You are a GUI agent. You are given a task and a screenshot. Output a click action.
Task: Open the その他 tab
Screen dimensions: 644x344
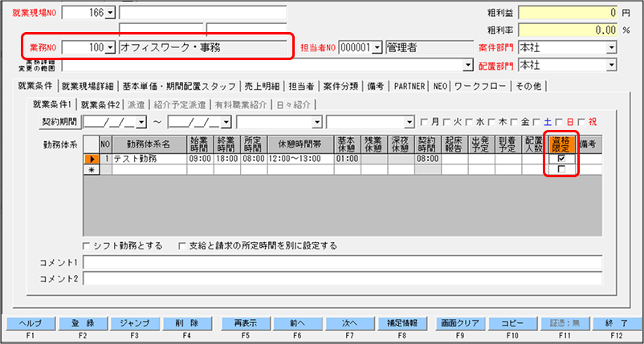pos(529,86)
